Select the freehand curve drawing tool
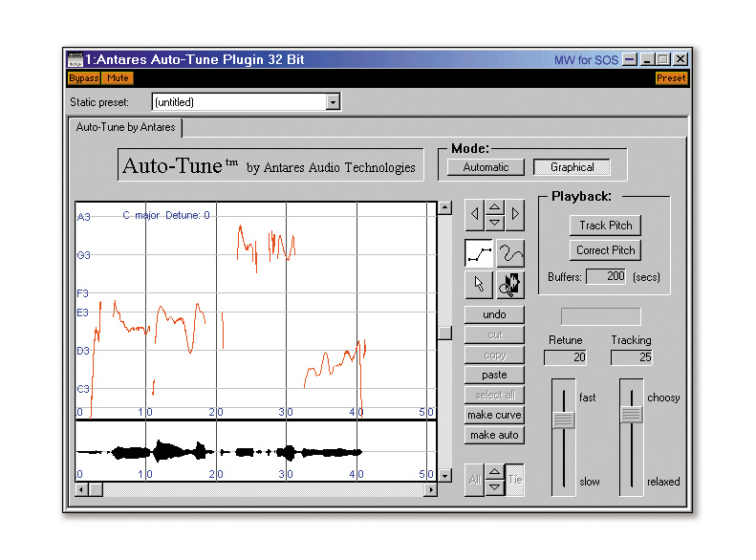The width and height of the screenshot is (756, 560). pos(510,253)
